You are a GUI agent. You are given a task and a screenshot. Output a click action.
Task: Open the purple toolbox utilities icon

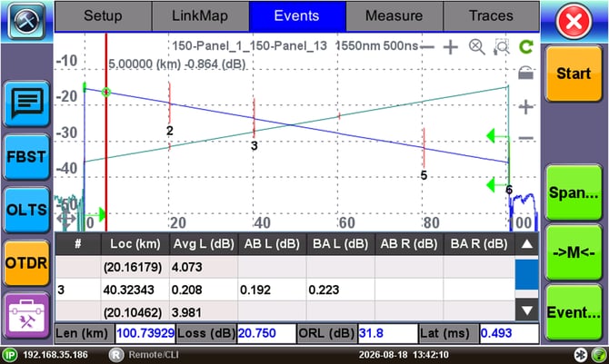[26, 316]
